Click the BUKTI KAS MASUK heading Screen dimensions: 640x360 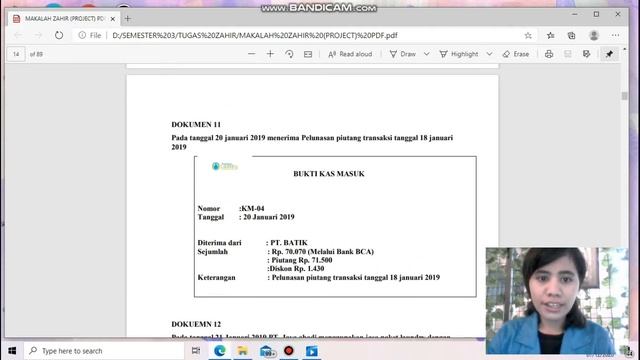[x=329, y=173]
